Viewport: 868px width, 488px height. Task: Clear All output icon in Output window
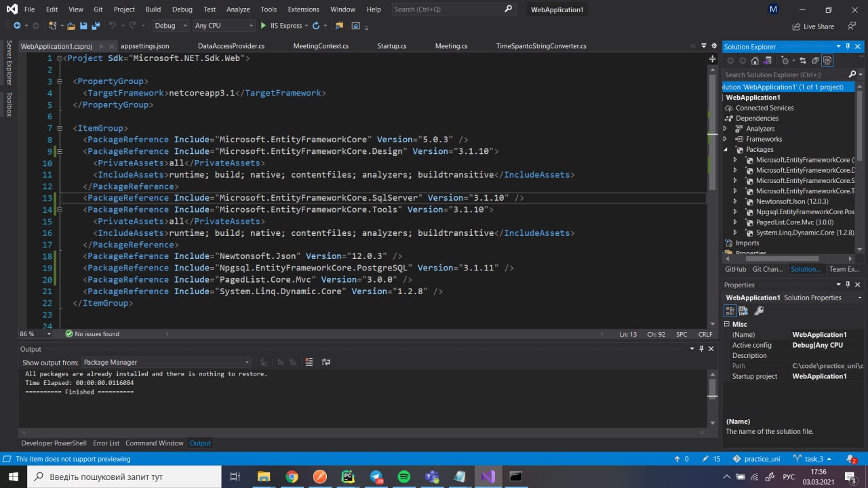pos(309,362)
